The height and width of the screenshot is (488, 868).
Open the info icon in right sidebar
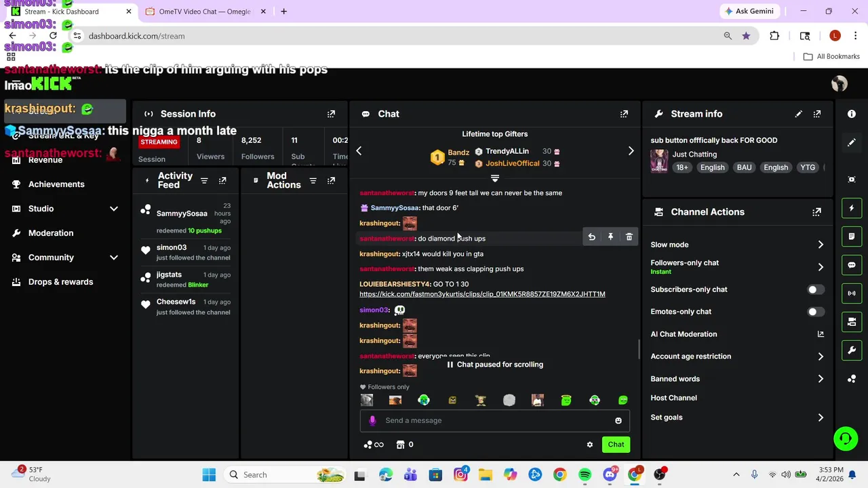point(852,114)
